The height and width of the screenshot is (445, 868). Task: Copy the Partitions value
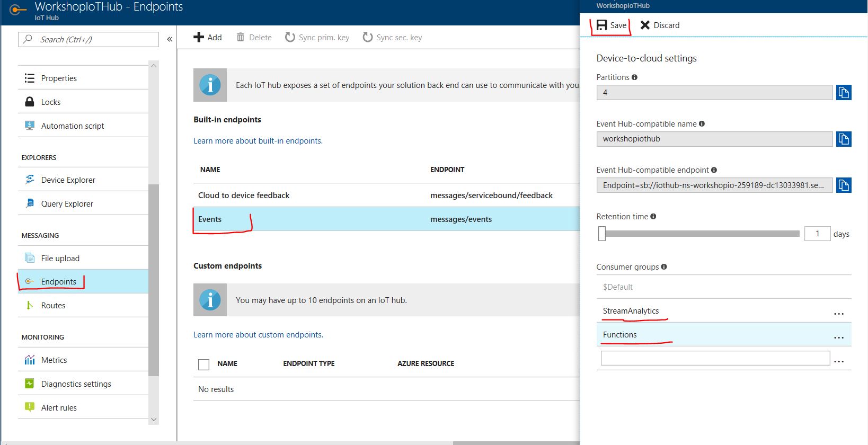(844, 92)
